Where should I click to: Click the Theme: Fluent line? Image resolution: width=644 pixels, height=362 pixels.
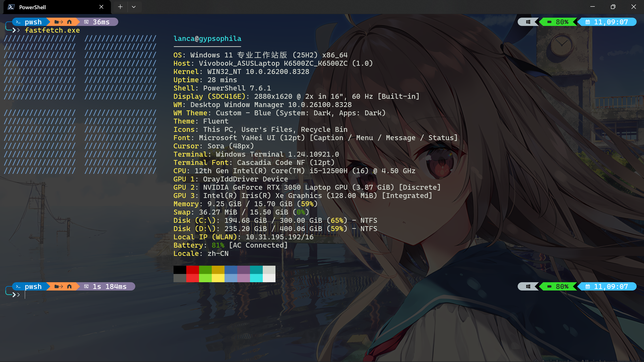tap(201, 121)
